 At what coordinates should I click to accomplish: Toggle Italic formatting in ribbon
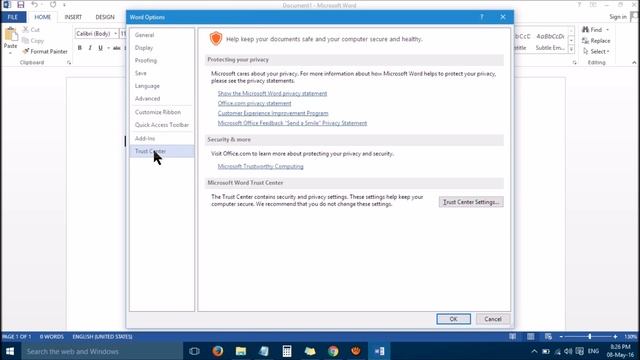pyautogui.click(x=90, y=48)
